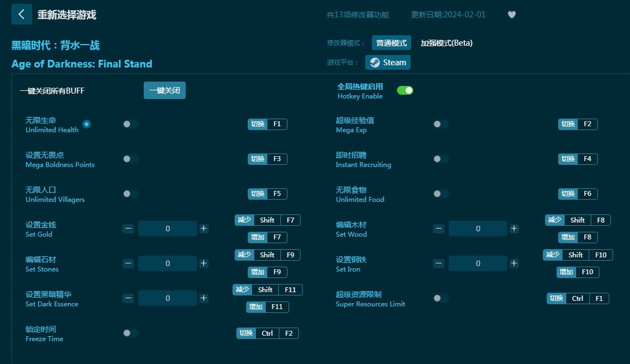Click minus icon for Set Gold
The height and width of the screenshot is (364, 630).
[129, 229]
